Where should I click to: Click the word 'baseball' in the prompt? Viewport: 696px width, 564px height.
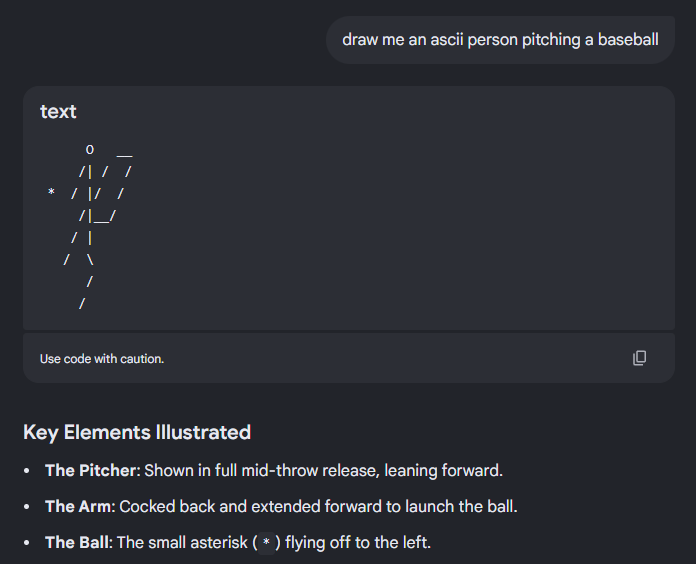point(628,40)
